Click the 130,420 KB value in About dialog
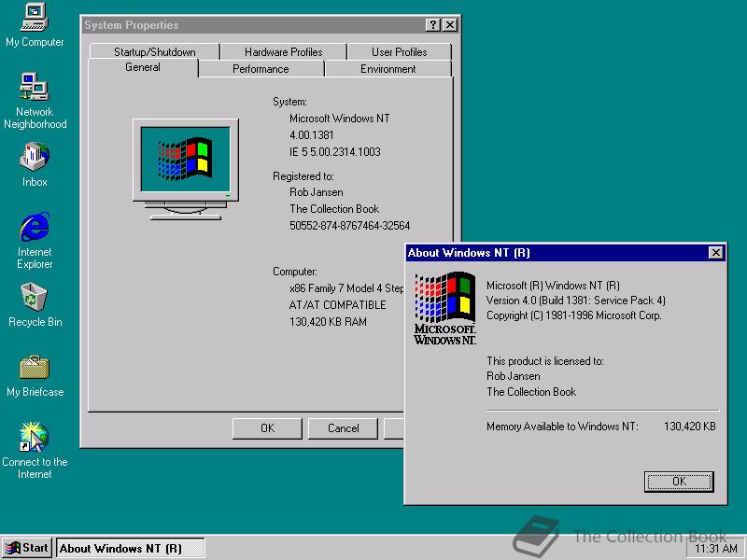The width and height of the screenshot is (747, 560). [690, 427]
